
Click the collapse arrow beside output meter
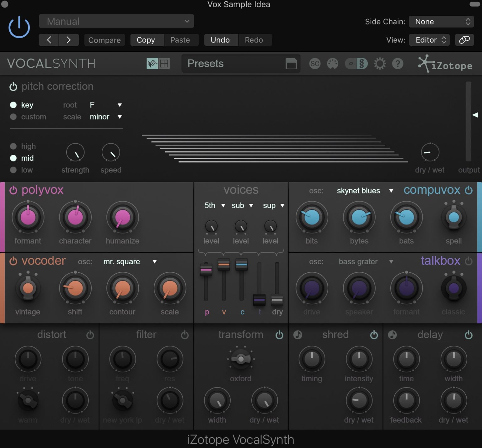(475, 115)
